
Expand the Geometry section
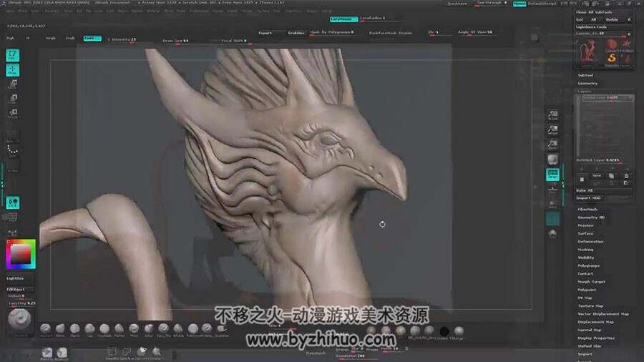pyautogui.click(x=587, y=83)
